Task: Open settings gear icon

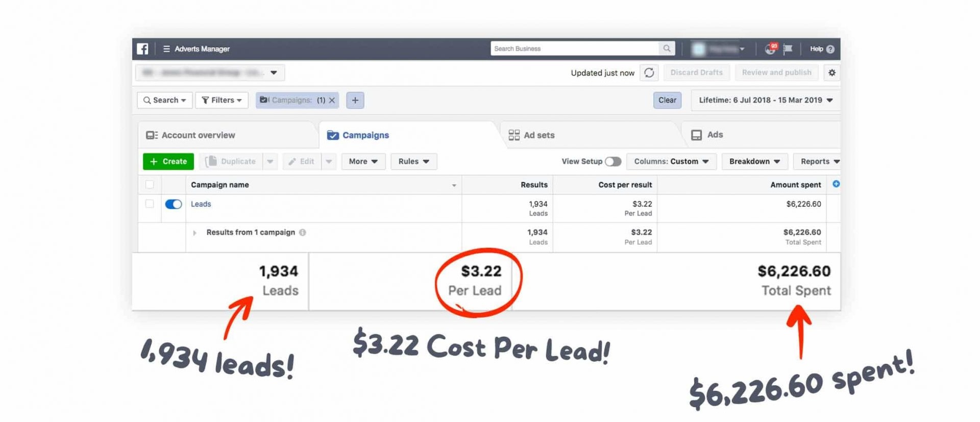Action: [832, 73]
